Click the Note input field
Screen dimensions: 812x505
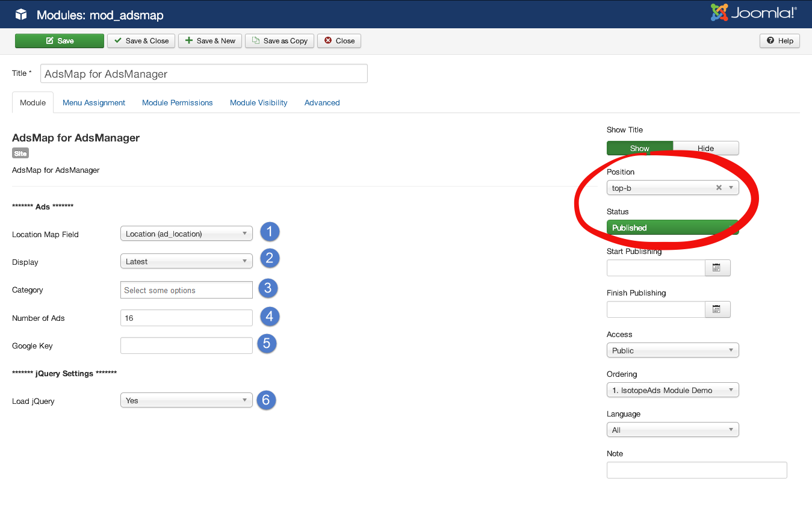696,469
